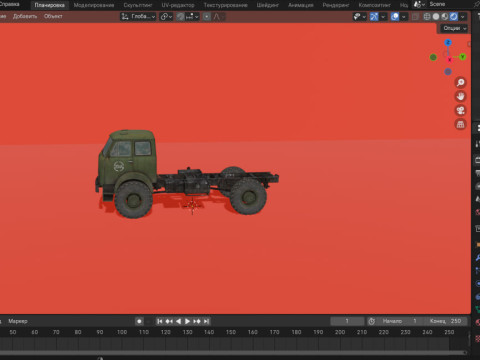Jump to the start frame
This screenshot has width=480, height=360.
(160, 321)
